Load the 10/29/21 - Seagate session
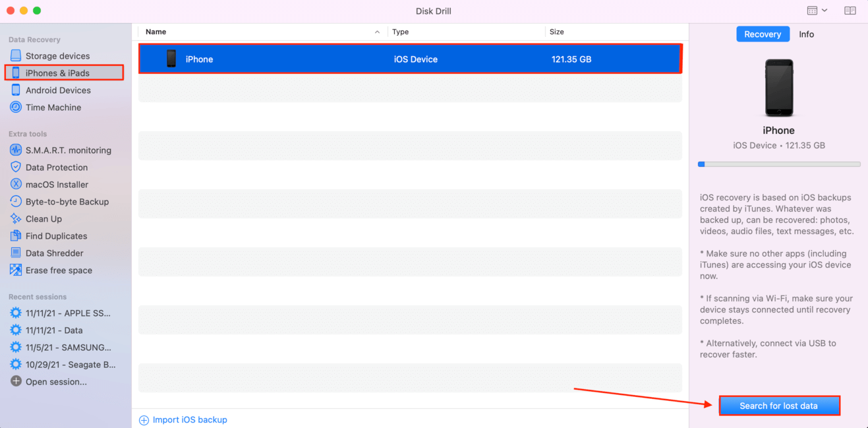This screenshot has width=868, height=428. [x=71, y=365]
